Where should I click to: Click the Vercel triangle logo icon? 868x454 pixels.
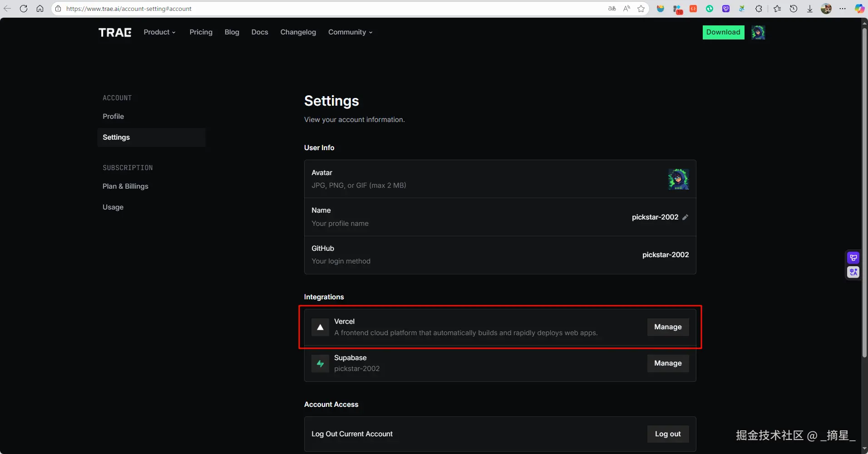(321, 327)
